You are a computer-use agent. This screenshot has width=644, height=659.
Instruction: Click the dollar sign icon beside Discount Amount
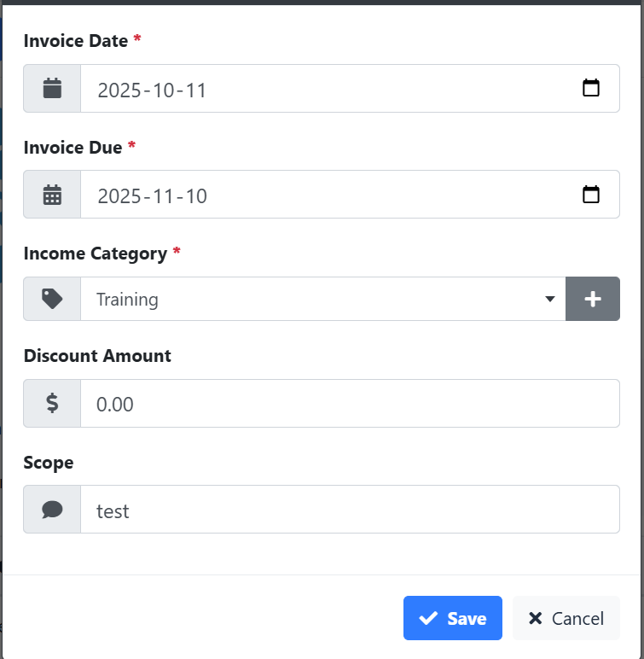coord(52,404)
